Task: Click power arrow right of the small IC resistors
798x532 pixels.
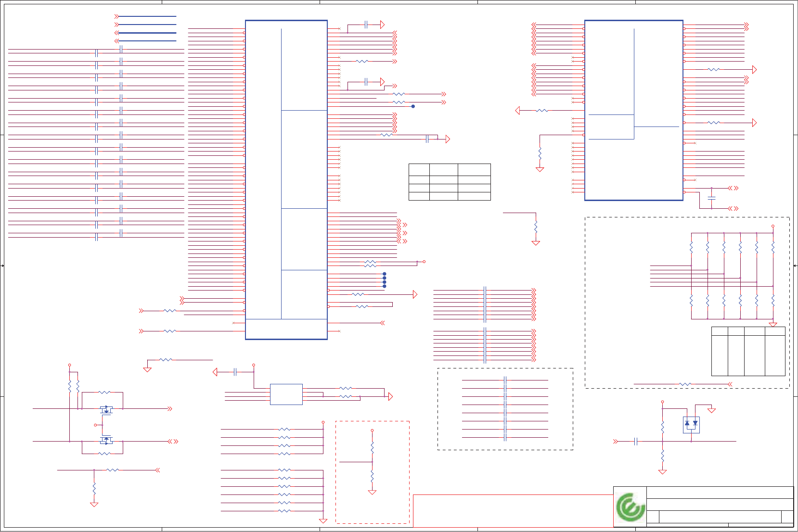Action: 390,396
